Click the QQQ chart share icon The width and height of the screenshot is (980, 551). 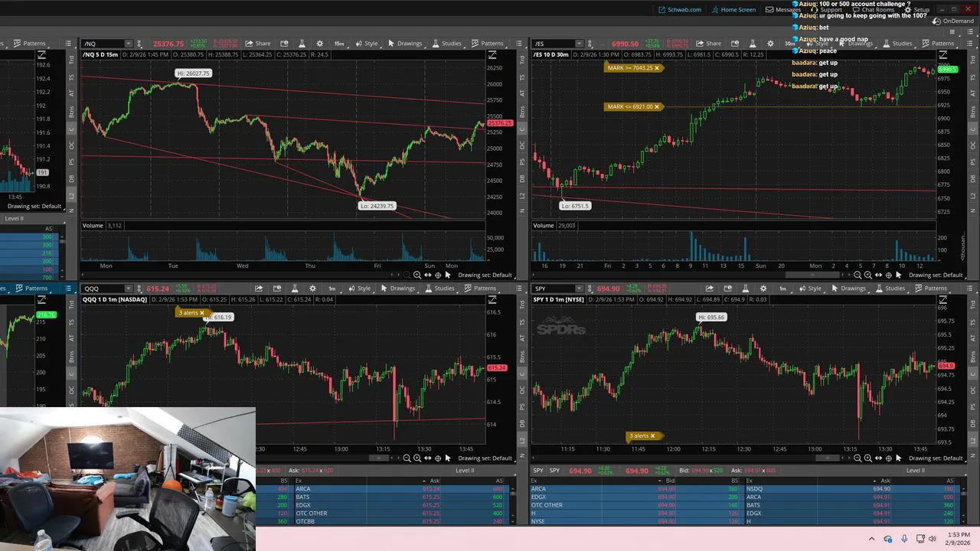(x=259, y=289)
